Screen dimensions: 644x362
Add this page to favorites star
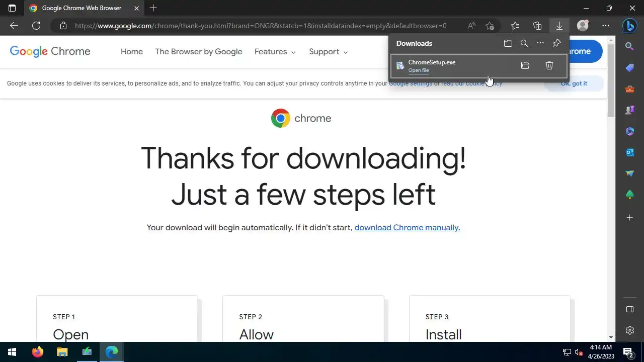coord(490,26)
